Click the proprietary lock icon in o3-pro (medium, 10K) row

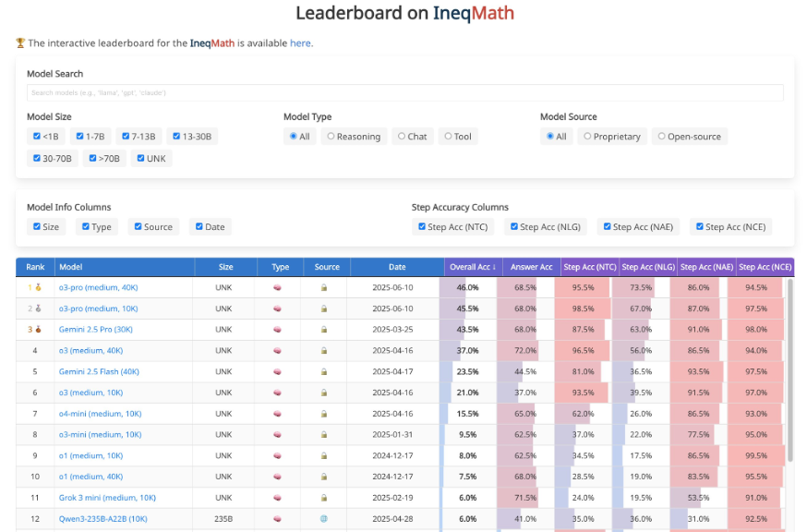[x=324, y=309]
